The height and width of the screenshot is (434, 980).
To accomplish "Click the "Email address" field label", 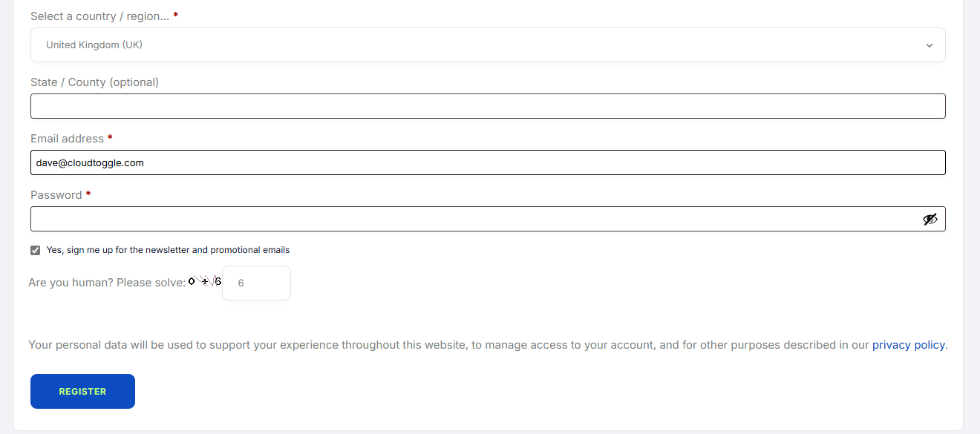I will tap(67, 139).
